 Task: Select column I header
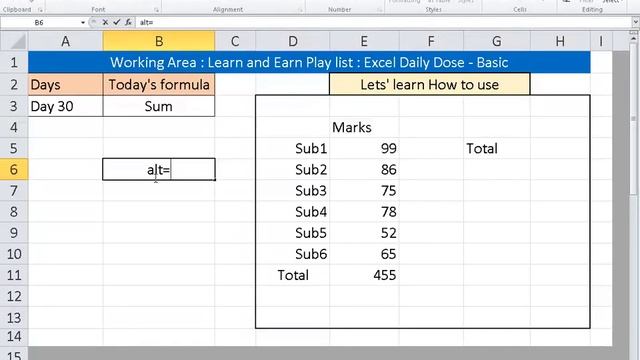point(601,41)
